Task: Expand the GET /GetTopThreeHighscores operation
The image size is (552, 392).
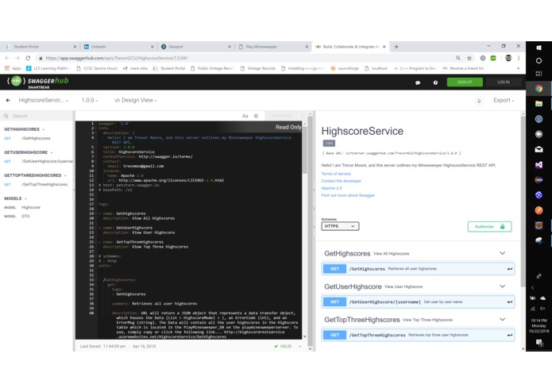Action: (x=418, y=335)
